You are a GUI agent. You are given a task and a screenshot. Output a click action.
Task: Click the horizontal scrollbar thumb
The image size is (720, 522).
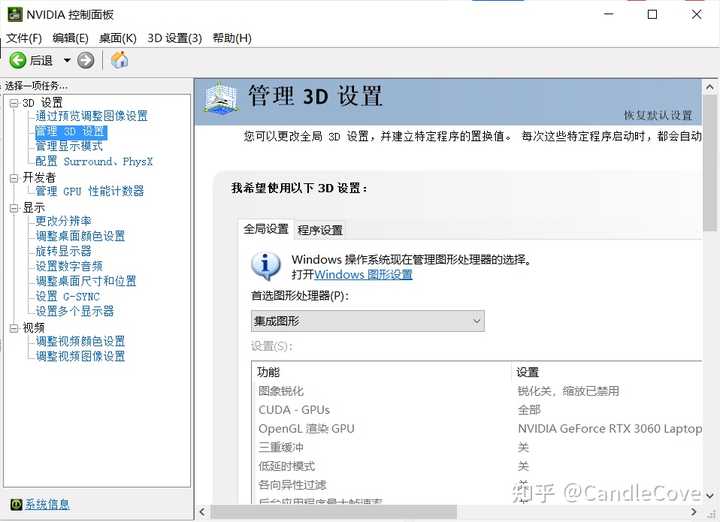click(334, 512)
